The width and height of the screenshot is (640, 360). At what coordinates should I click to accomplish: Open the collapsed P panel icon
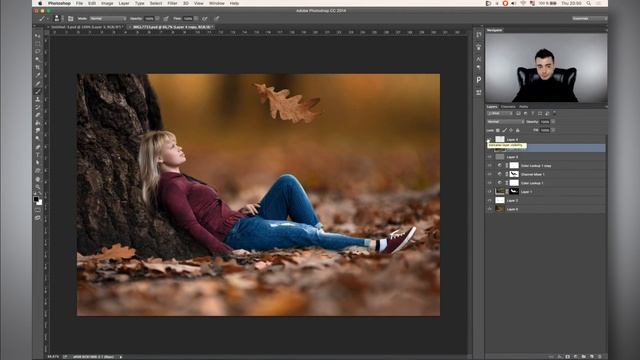478,80
